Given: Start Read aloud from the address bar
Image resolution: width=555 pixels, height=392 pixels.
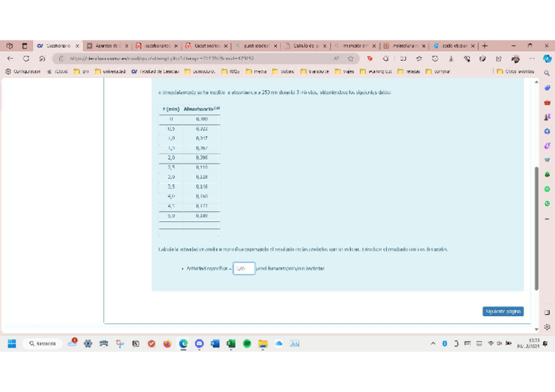Looking at the screenshot, I should pyautogui.click(x=336, y=58).
